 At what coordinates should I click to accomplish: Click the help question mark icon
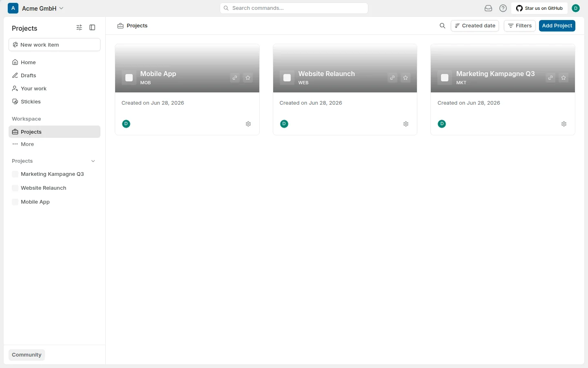pos(503,8)
